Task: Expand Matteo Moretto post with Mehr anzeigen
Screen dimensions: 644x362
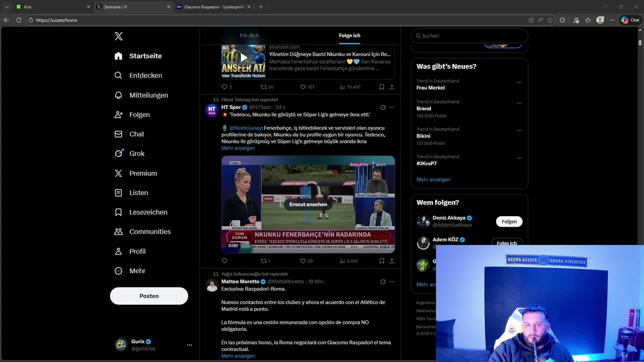Action: pos(238,356)
